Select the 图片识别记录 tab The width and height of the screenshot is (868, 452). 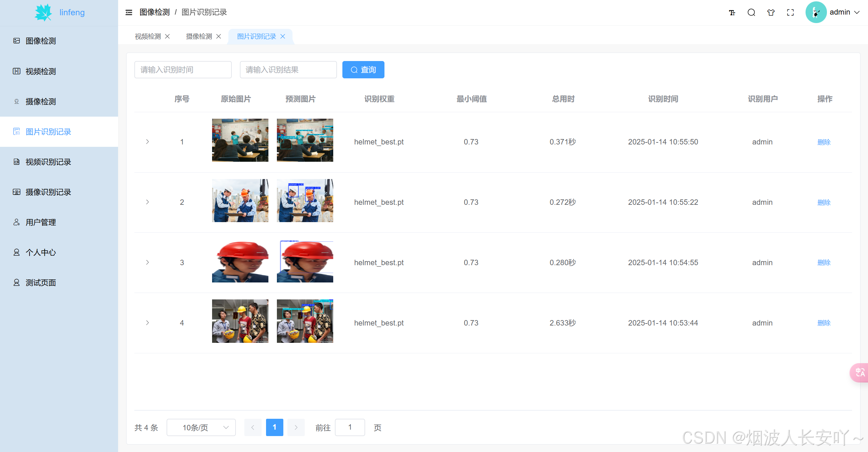click(257, 36)
